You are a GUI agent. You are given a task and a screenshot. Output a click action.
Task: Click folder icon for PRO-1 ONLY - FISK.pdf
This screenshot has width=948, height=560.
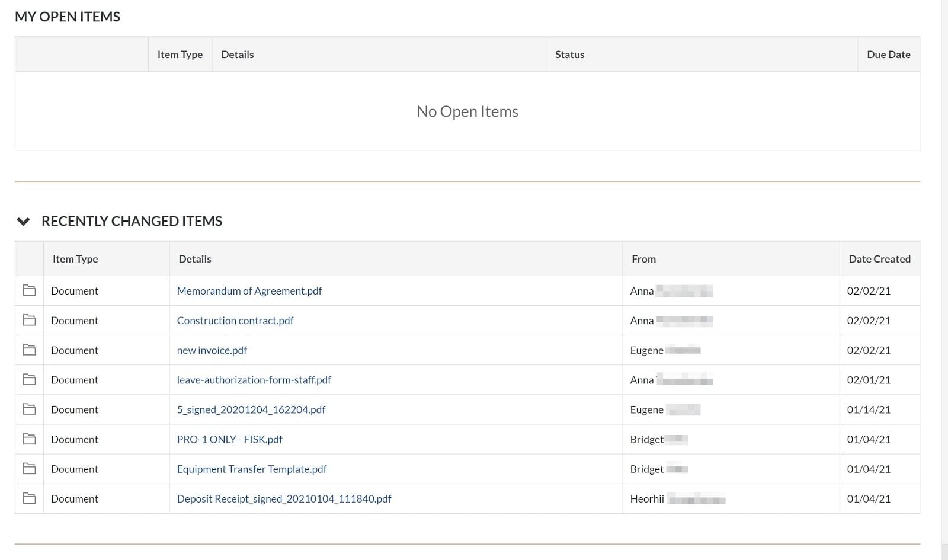29,439
